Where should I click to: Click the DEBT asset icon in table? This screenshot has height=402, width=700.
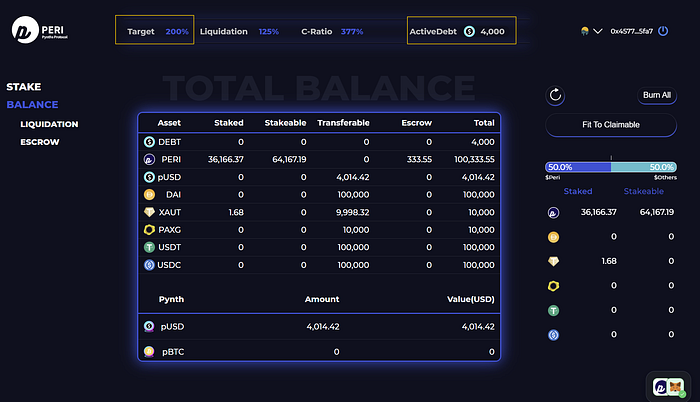click(149, 142)
